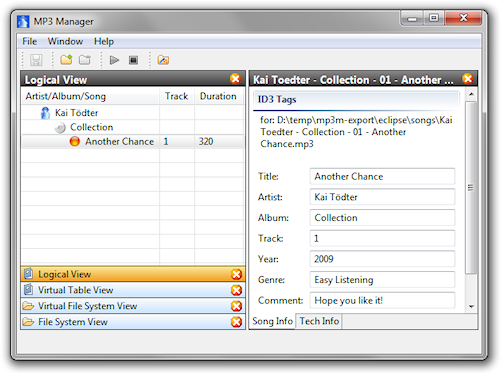Close the File System View bar entry
This screenshot has width=500, height=373.
[236, 322]
